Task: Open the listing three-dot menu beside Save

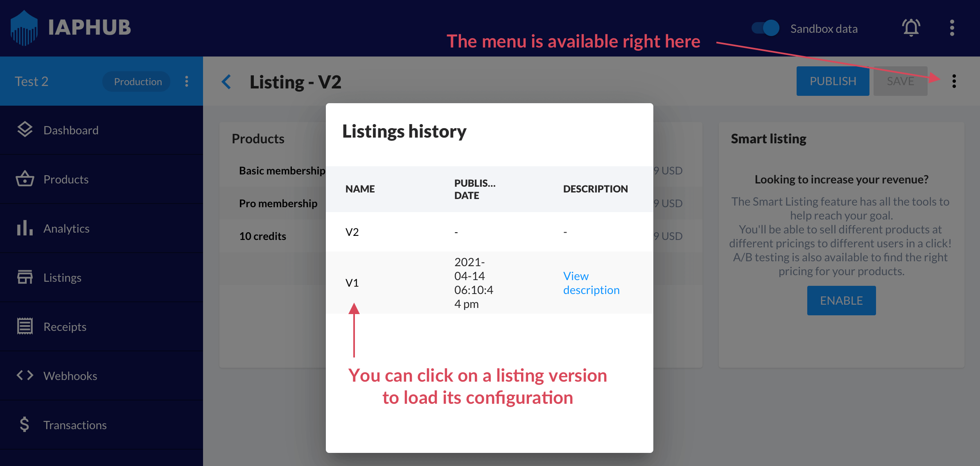Action: coord(954,81)
